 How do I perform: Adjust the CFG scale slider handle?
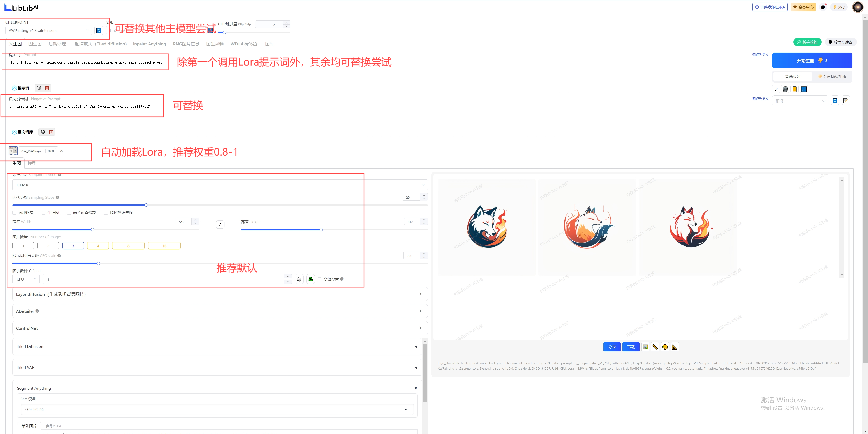[98, 264]
